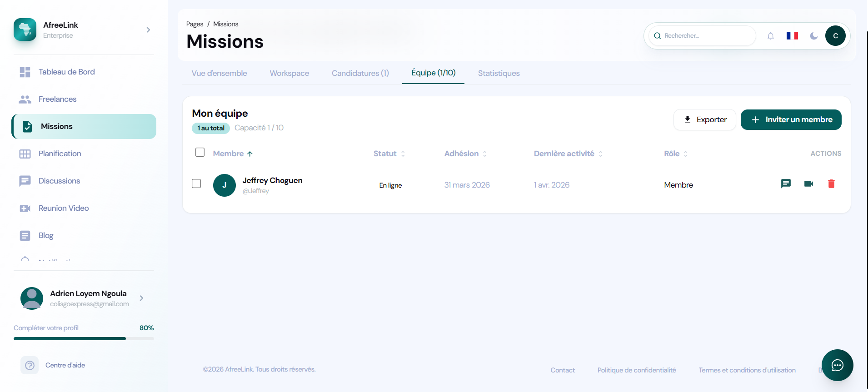The width and height of the screenshot is (868, 392).
Task: Open Statistiques tab
Action: (499, 73)
